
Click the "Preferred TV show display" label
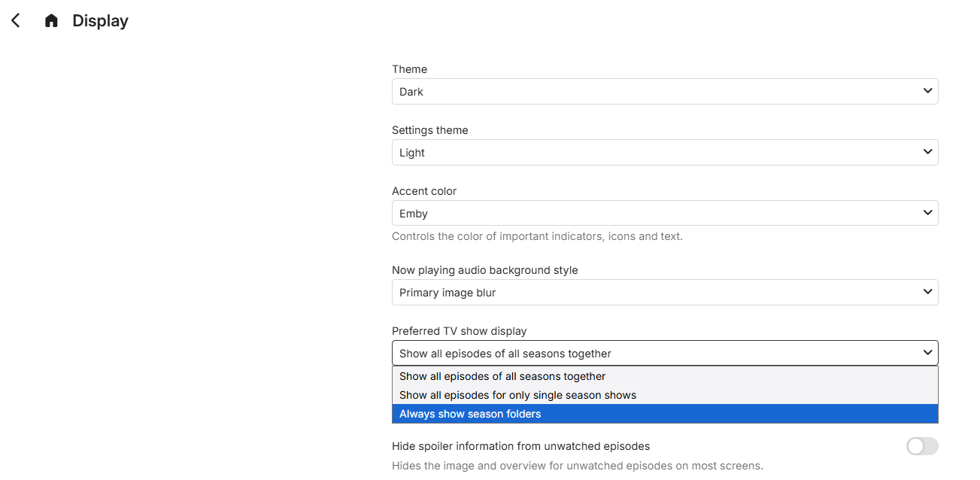click(x=459, y=331)
